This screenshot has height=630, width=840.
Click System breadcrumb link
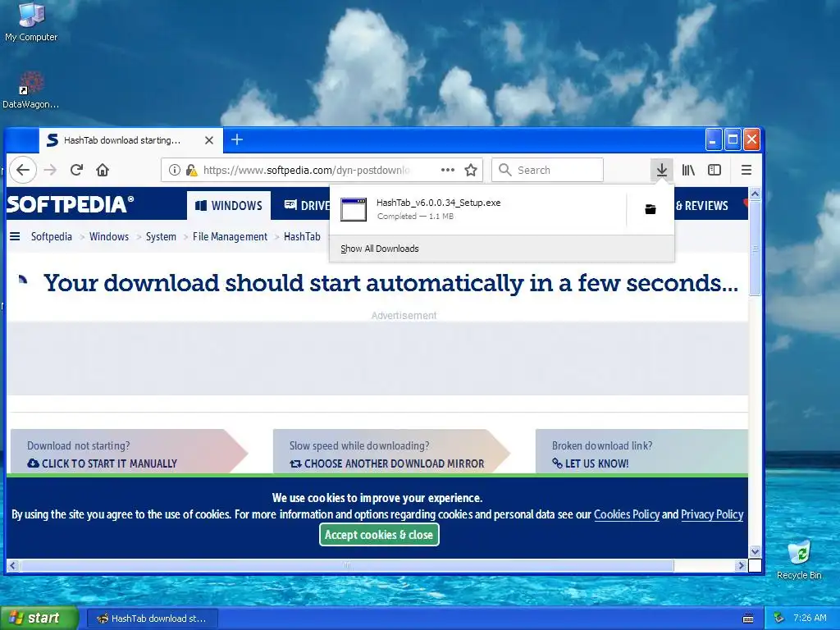click(x=161, y=236)
